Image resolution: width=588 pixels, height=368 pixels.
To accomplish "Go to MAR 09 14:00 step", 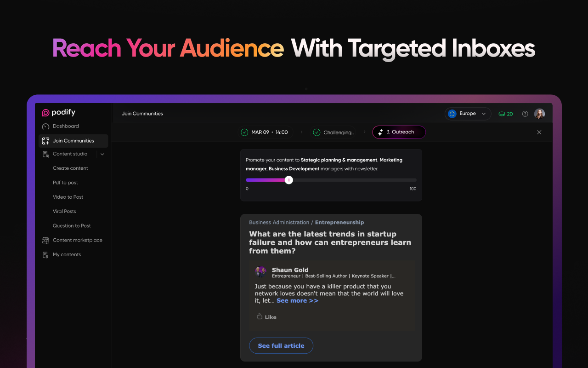I will pos(266,132).
